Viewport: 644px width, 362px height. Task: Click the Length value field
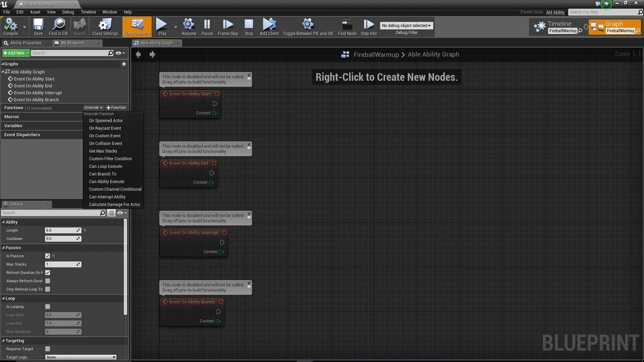point(60,230)
